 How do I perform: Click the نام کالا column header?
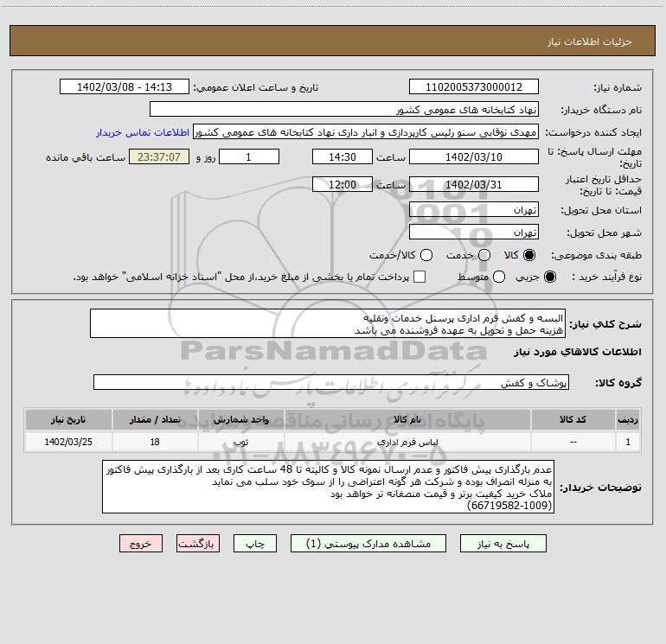click(x=407, y=419)
